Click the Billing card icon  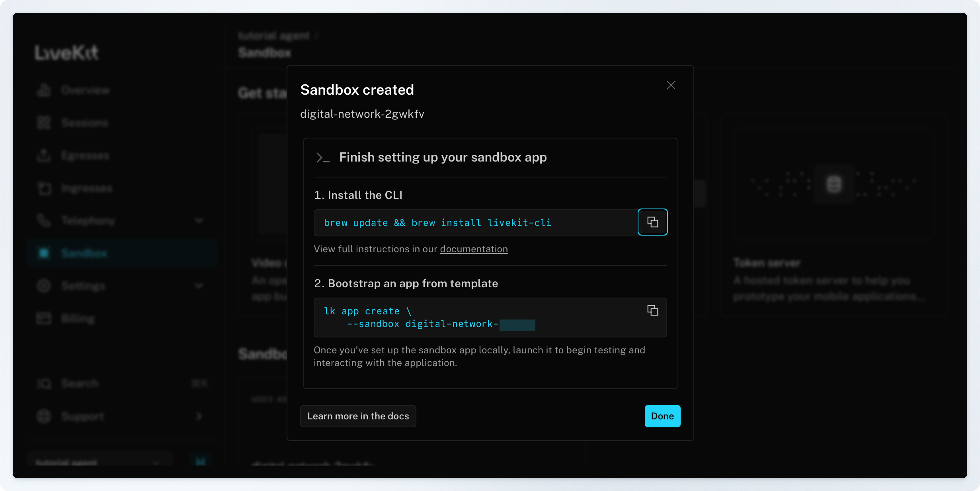coord(44,318)
